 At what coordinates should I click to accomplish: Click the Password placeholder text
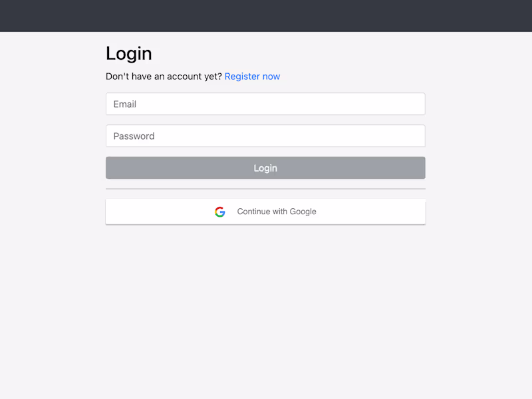pos(134,136)
